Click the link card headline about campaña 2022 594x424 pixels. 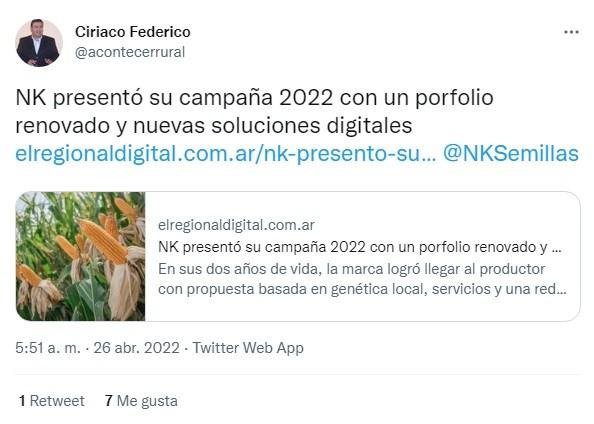(x=360, y=247)
